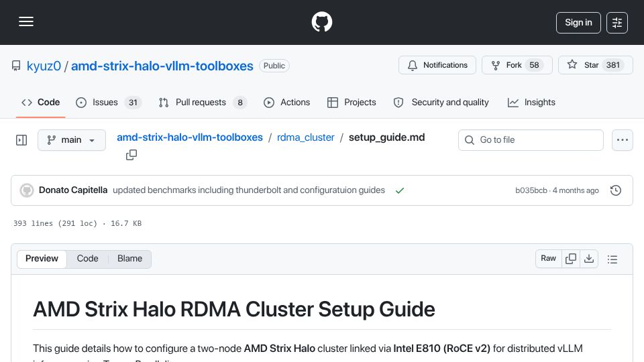Click the setup_guide.md file name
This screenshot has width=644, height=362.
[386, 137]
